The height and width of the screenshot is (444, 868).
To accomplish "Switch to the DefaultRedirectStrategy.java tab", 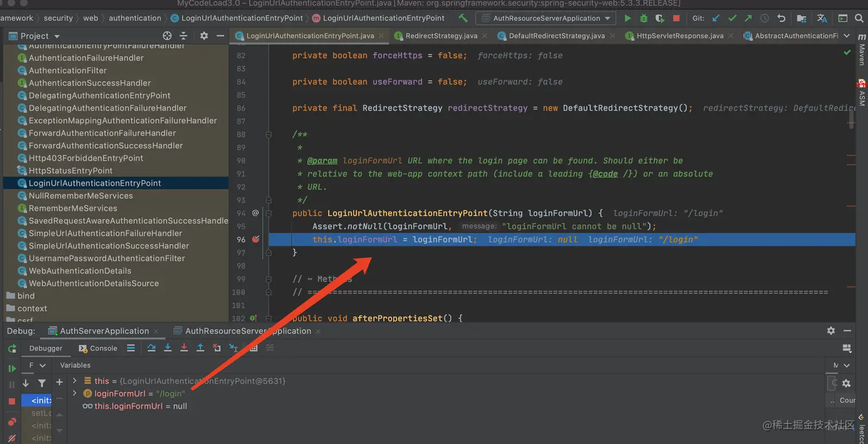I will tap(556, 36).
